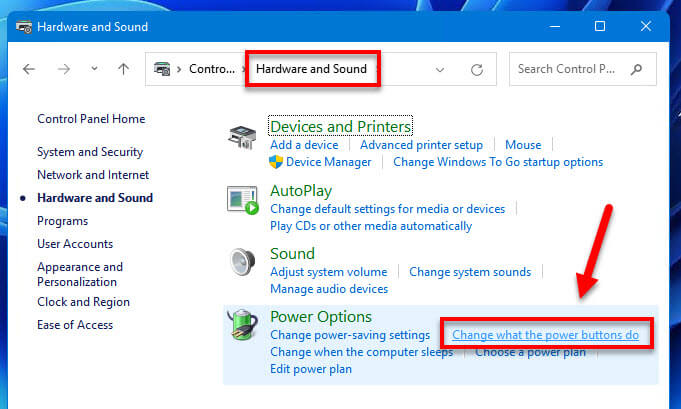Open Play CDs or other media automatically
The width and height of the screenshot is (681, 409).
click(371, 226)
